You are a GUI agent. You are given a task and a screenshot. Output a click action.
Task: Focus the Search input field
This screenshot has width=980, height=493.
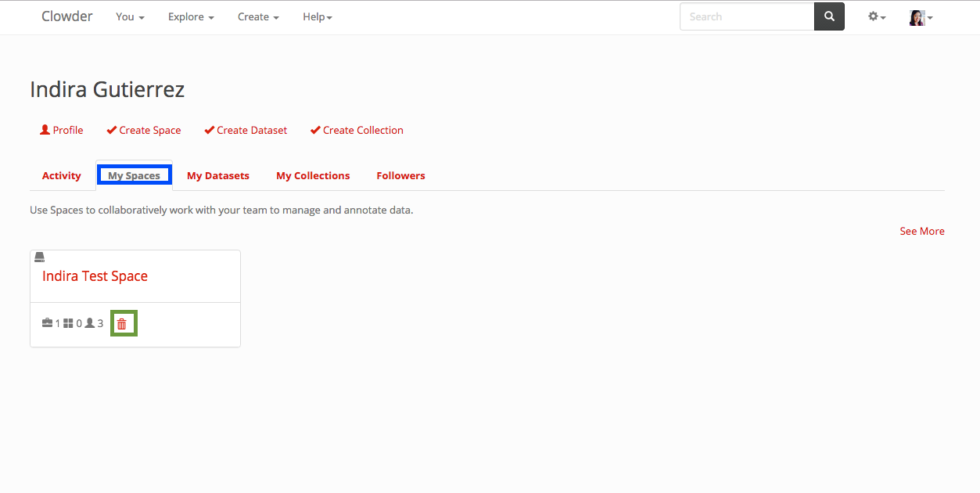[x=747, y=16]
